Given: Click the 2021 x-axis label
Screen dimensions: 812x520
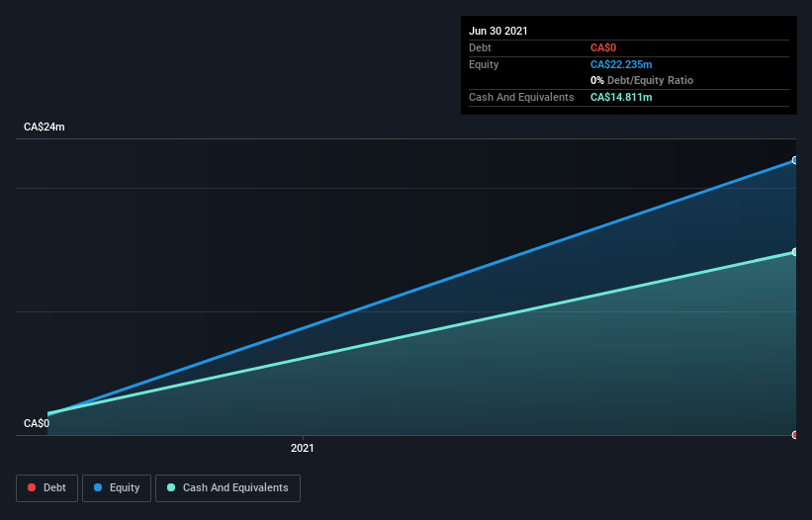Looking at the screenshot, I should [303, 448].
